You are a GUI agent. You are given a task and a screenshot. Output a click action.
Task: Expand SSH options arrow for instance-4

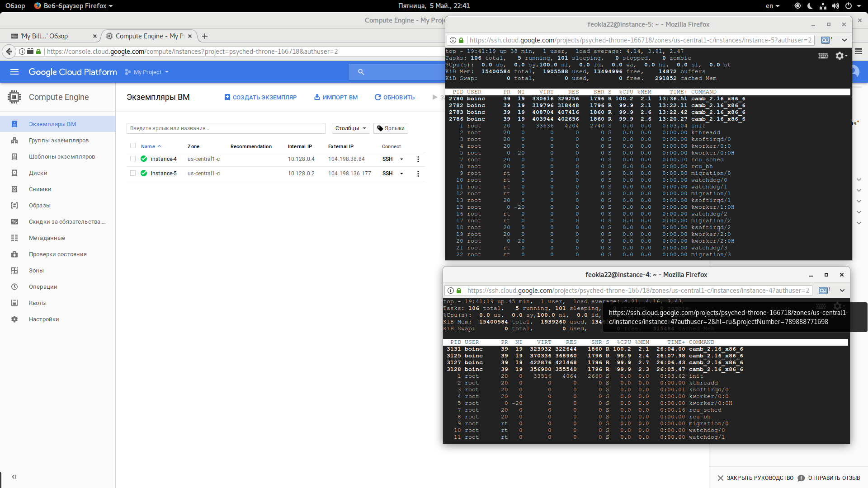click(401, 159)
